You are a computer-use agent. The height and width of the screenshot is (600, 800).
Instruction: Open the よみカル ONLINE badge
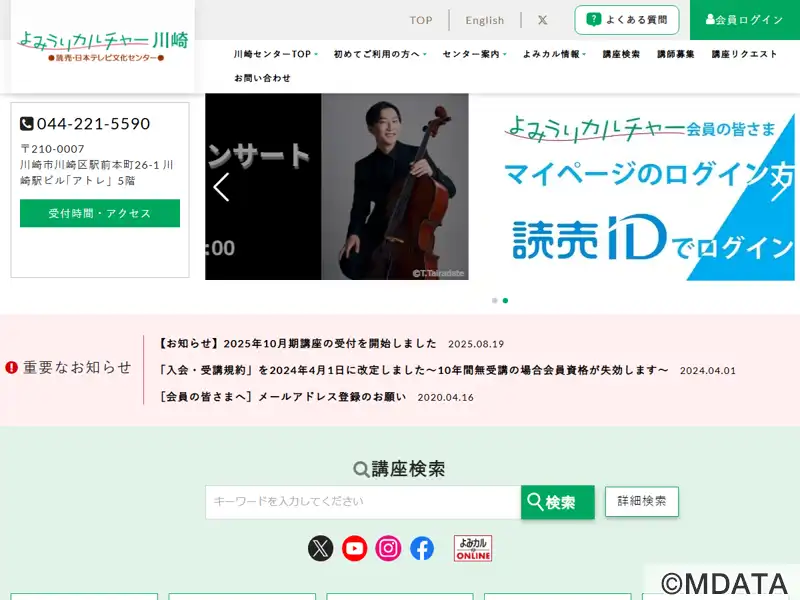(473, 548)
